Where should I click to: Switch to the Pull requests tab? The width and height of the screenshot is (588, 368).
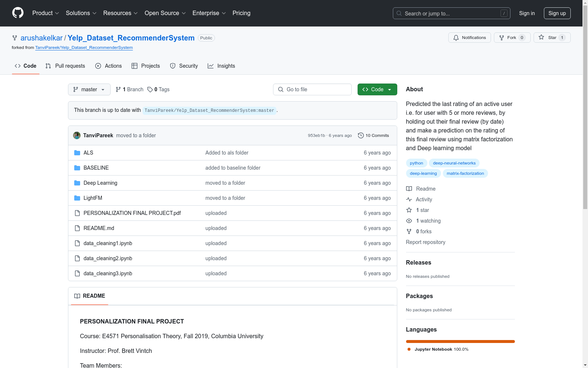tap(65, 66)
